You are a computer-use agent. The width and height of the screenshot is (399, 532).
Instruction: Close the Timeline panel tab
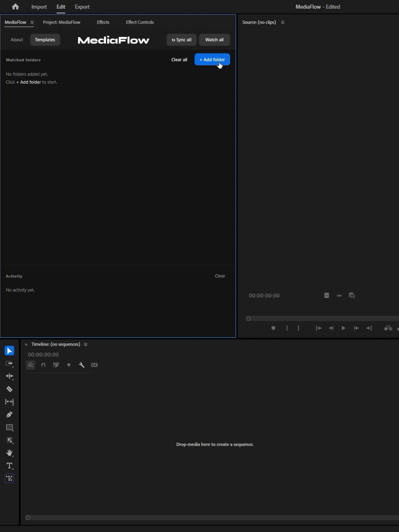coord(26,344)
